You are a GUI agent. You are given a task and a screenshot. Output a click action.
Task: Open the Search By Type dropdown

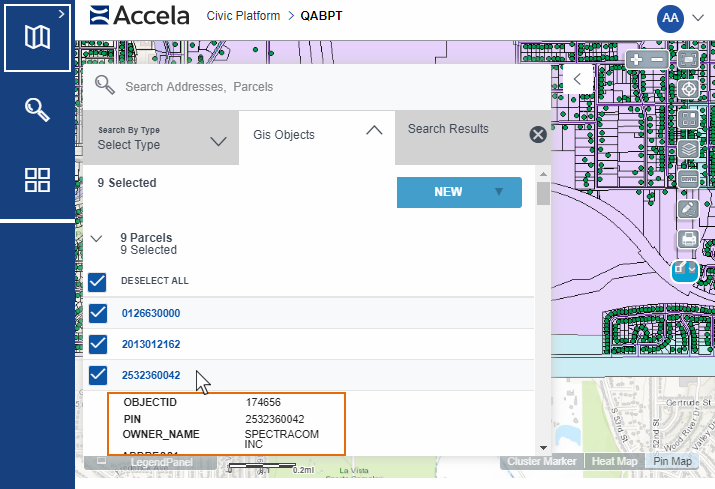(x=162, y=138)
